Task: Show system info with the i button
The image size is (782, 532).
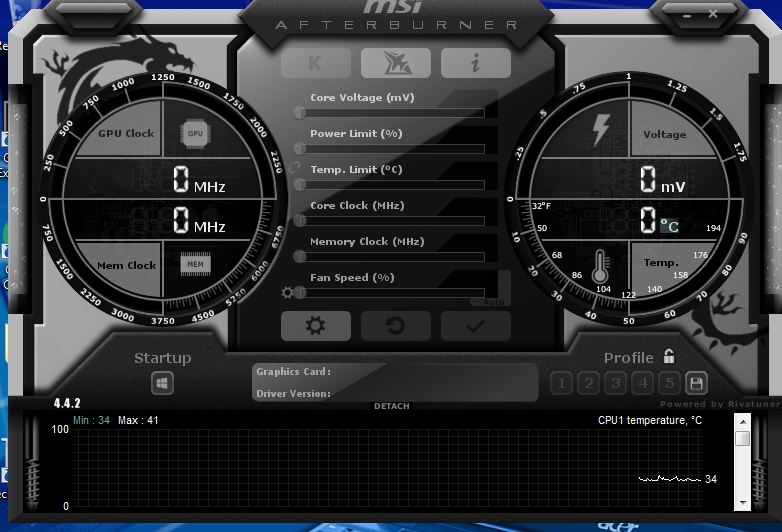Action: (475, 63)
